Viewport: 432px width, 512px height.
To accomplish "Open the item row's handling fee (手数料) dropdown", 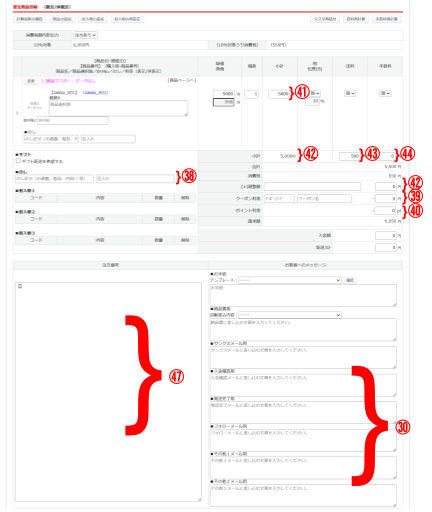I will (385, 93).
